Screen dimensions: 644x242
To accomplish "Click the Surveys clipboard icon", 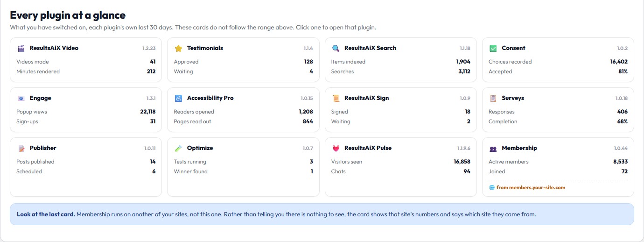I will pyautogui.click(x=493, y=98).
